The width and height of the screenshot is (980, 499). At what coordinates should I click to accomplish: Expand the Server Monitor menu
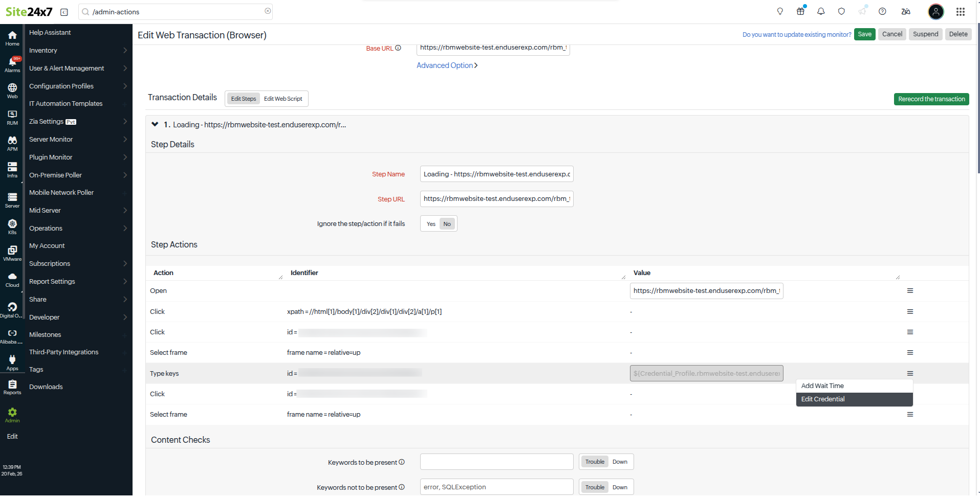tap(51, 139)
